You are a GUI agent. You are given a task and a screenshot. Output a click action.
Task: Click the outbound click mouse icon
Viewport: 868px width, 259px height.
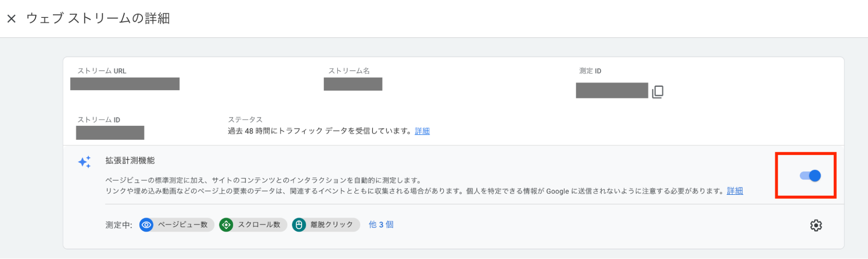pyautogui.click(x=299, y=225)
